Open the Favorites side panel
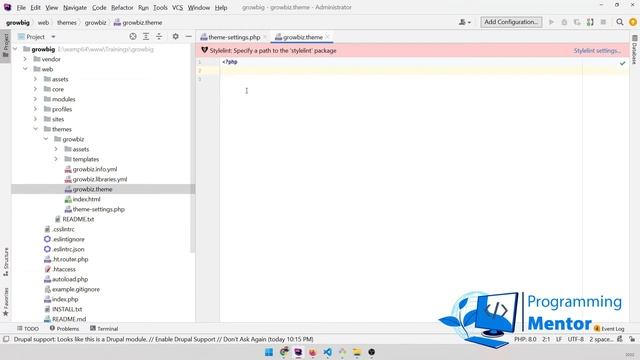 (6, 302)
